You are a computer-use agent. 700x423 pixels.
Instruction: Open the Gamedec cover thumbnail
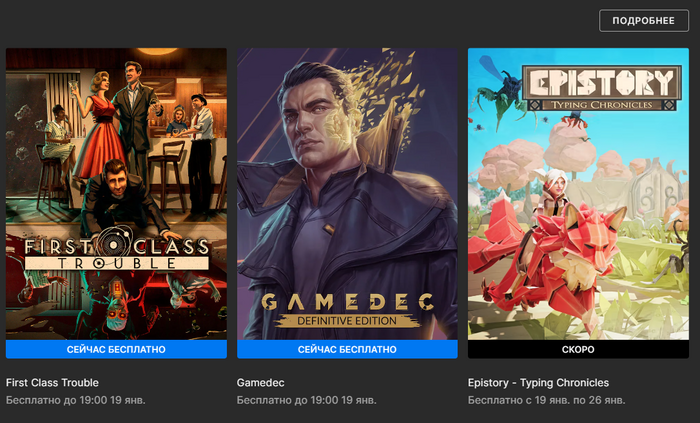pos(347,194)
